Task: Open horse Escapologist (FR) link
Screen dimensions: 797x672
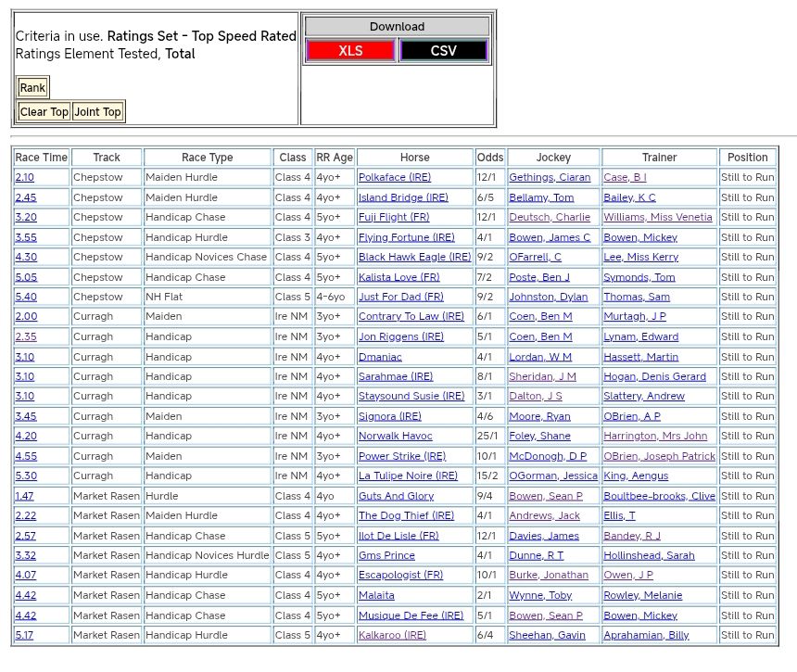Action: pyautogui.click(x=401, y=576)
